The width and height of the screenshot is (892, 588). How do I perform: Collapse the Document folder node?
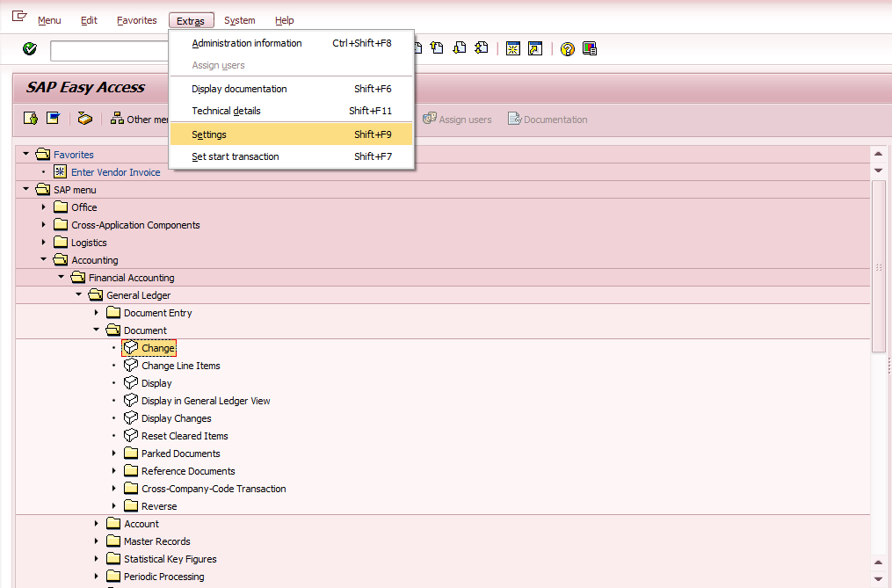click(x=96, y=330)
